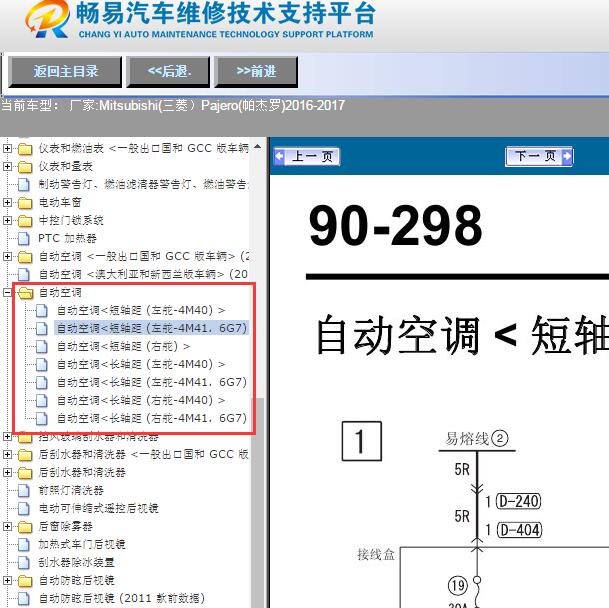Click the 返回主目录 button
This screenshot has height=608, width=609.
click(65, 71)
